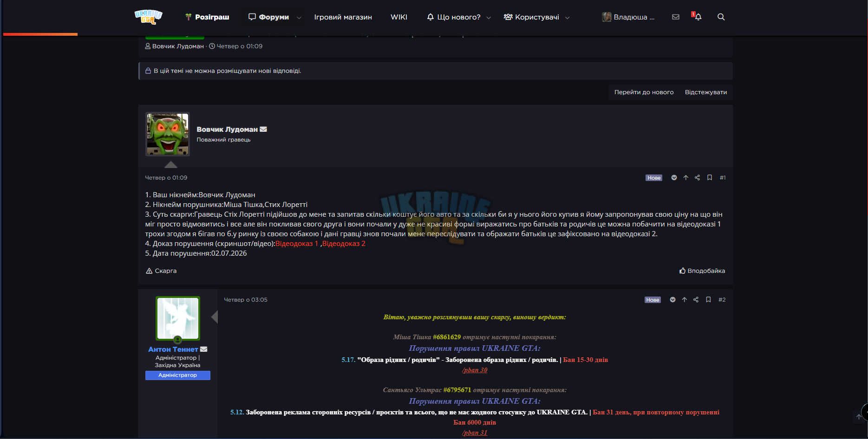Screen dimensions: 868x439
Task: Click the UKRAINE GTA logo
Action: tap(149, 17)
